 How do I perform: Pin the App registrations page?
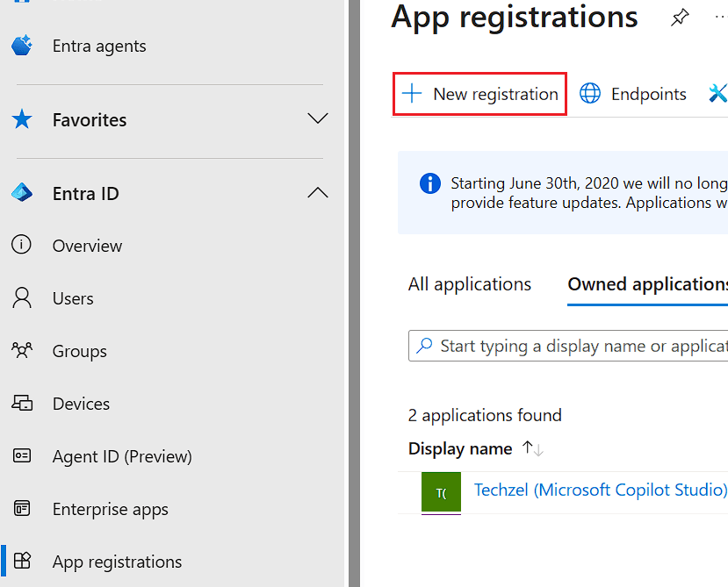[680, 18]
